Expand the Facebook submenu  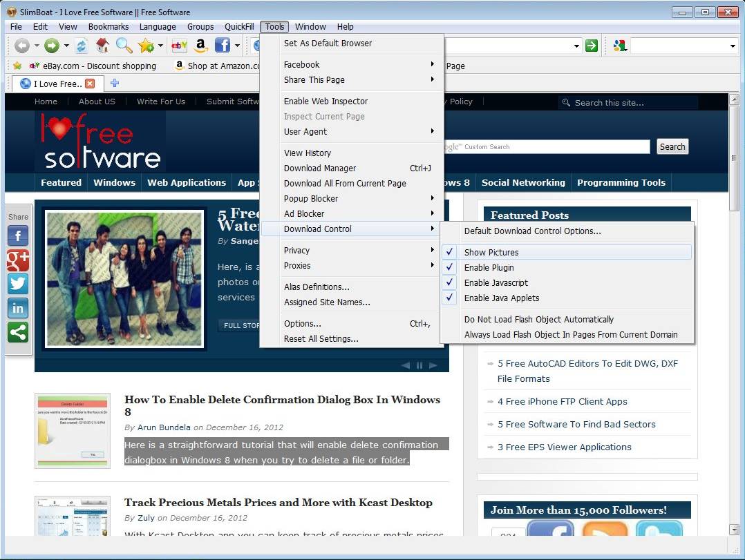(350, 64)
